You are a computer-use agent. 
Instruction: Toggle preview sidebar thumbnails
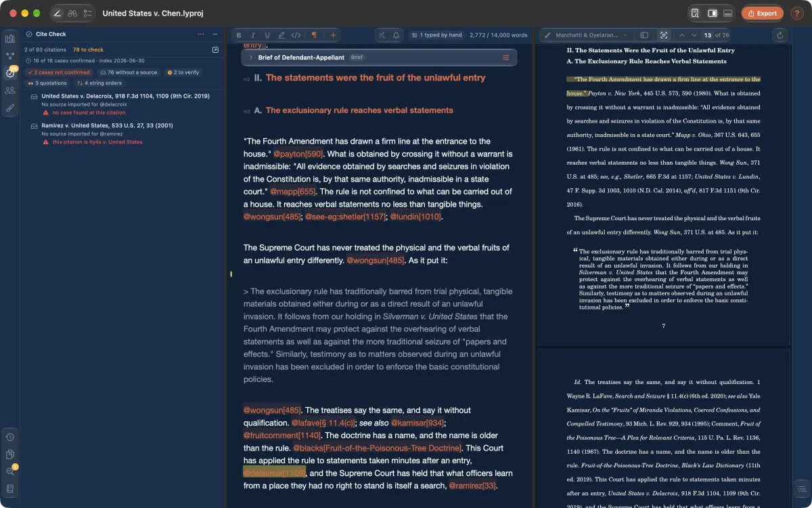click(x=644, y=35)
